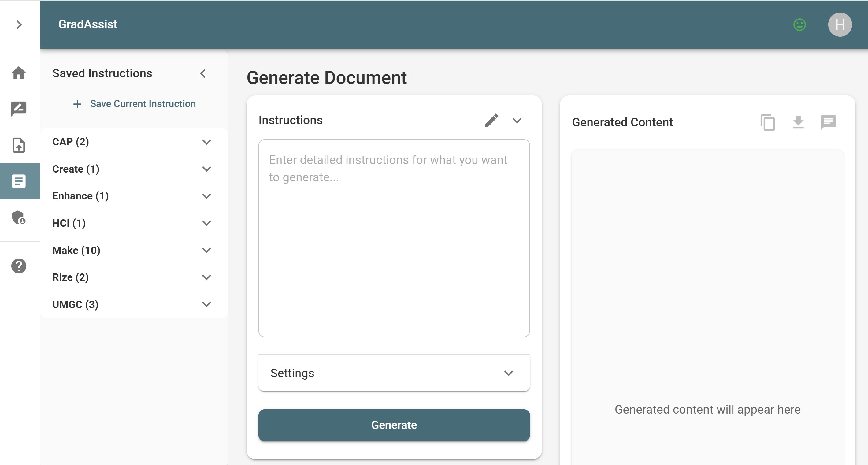This screenshot has width=868, height=465.
Task: Open the Settings dropdown panel
Action: (394, 373)
